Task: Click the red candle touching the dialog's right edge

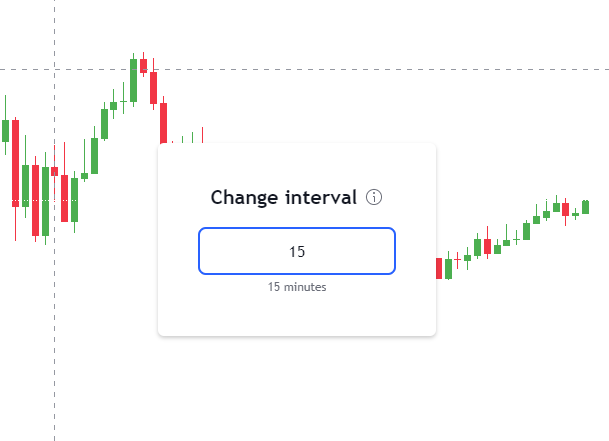Action: click(x=439, y=268)
